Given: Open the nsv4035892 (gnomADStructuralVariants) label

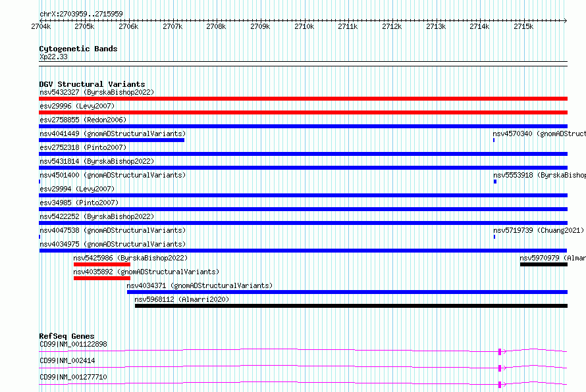Looking at the screenshot, I should (146, 272).
